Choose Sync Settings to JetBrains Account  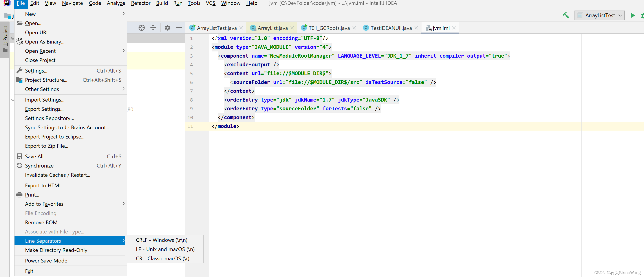[x=71, y=127]
